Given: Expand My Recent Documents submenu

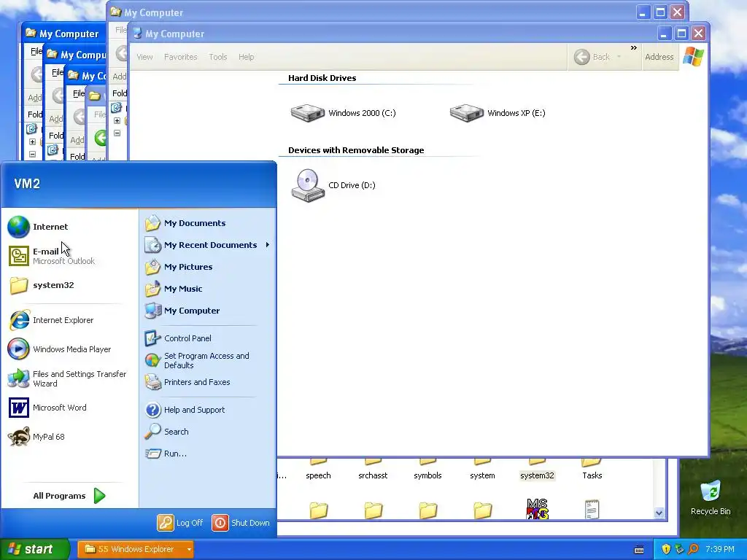Looking at the screenshot, I should [x=268, y=245].
